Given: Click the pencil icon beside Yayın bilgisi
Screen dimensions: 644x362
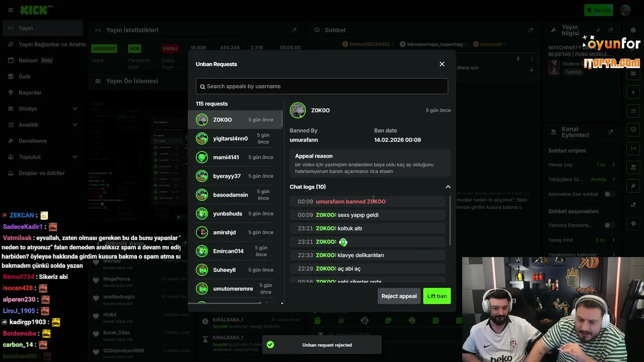Looking at the screenshot, I should point(599,30).
